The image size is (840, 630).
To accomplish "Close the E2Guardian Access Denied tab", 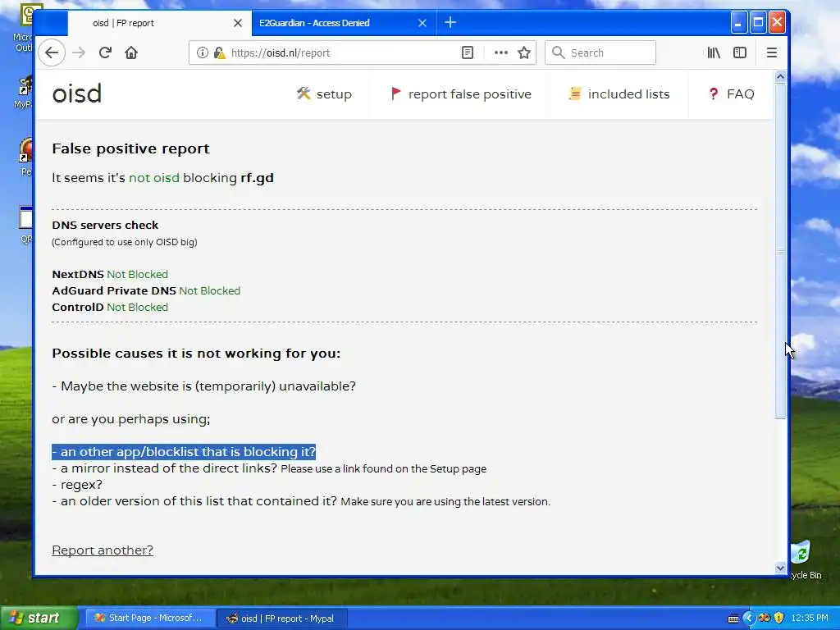I will point(422,23).
